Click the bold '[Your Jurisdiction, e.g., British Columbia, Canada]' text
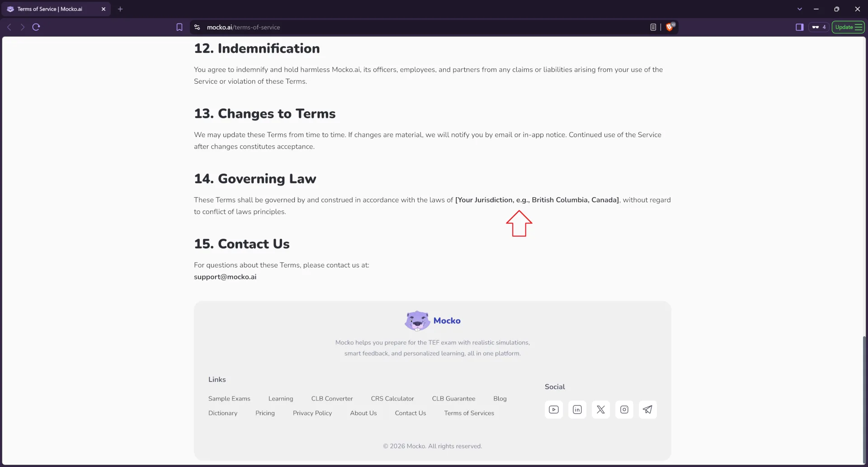 pyautogui.click(x=537, y=200)
